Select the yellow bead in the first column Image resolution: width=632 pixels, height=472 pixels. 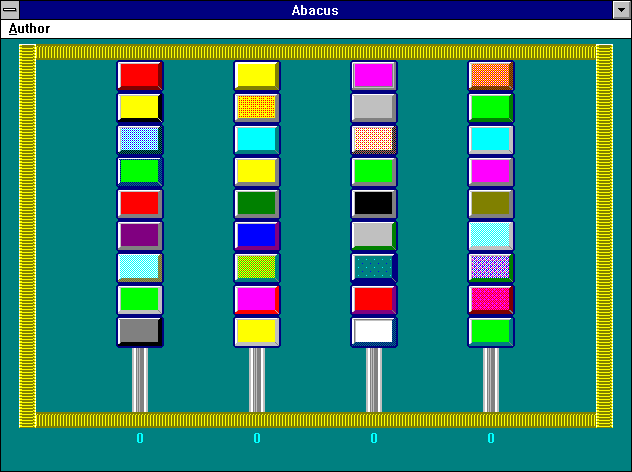coord(140,108)
